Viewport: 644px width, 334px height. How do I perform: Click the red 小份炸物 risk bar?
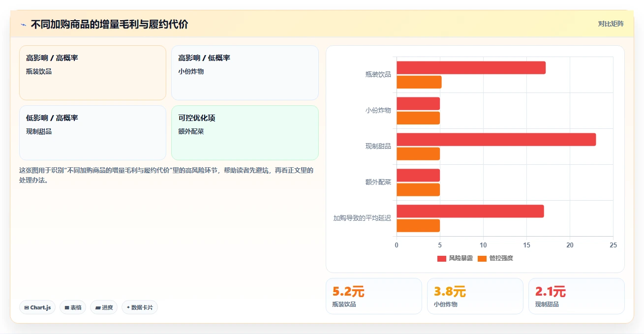tap(418, 104)
